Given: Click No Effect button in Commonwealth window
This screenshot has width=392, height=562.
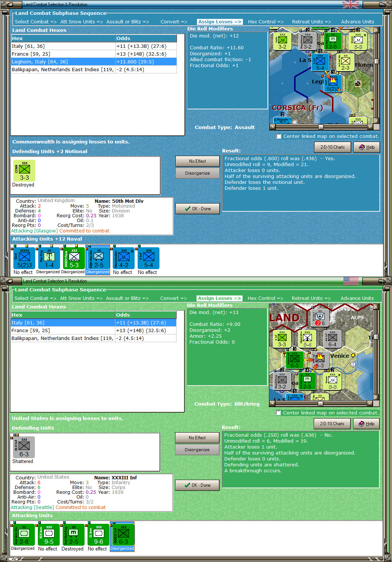Looking at the screenshot, I should pos(197,161).
